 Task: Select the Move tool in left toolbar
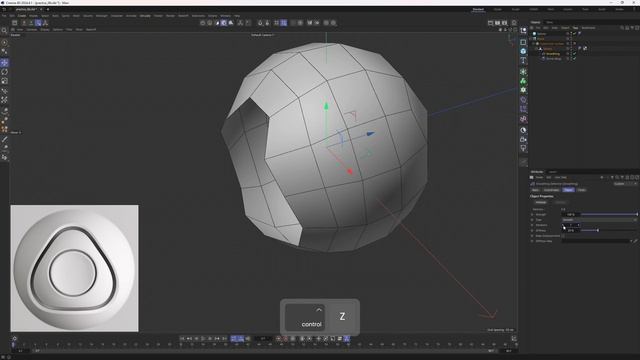coord(4,62)
